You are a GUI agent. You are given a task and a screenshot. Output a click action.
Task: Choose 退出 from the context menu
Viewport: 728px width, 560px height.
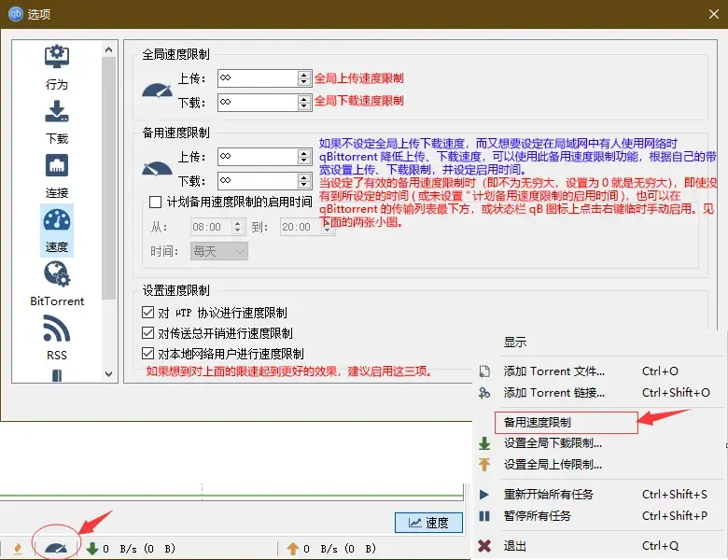click(x=515, y=546)
